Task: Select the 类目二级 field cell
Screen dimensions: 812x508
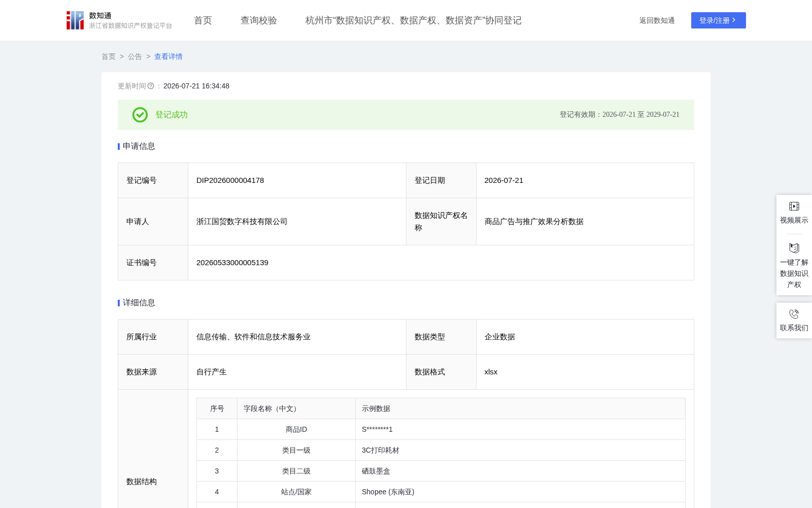Action: pyautogui.click(x=296, y=471)
